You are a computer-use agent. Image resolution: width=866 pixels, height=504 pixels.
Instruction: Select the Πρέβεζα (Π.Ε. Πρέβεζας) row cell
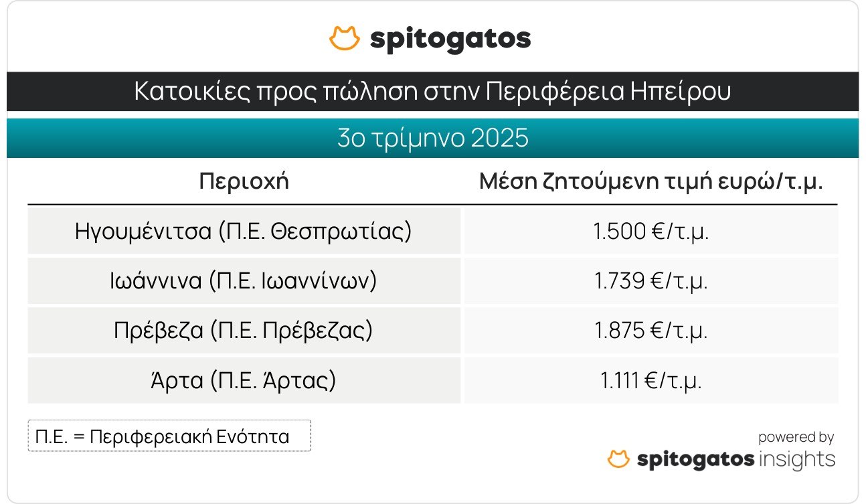[x=244, y=331]
